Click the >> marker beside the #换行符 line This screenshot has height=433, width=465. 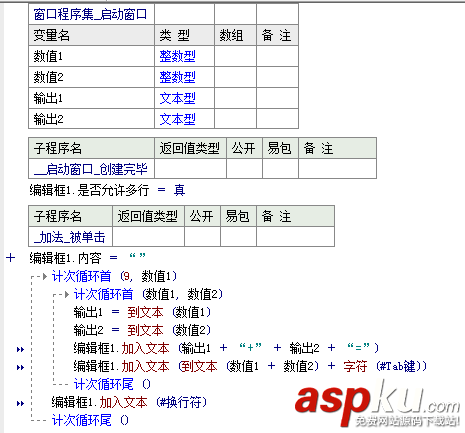point(20,403)
